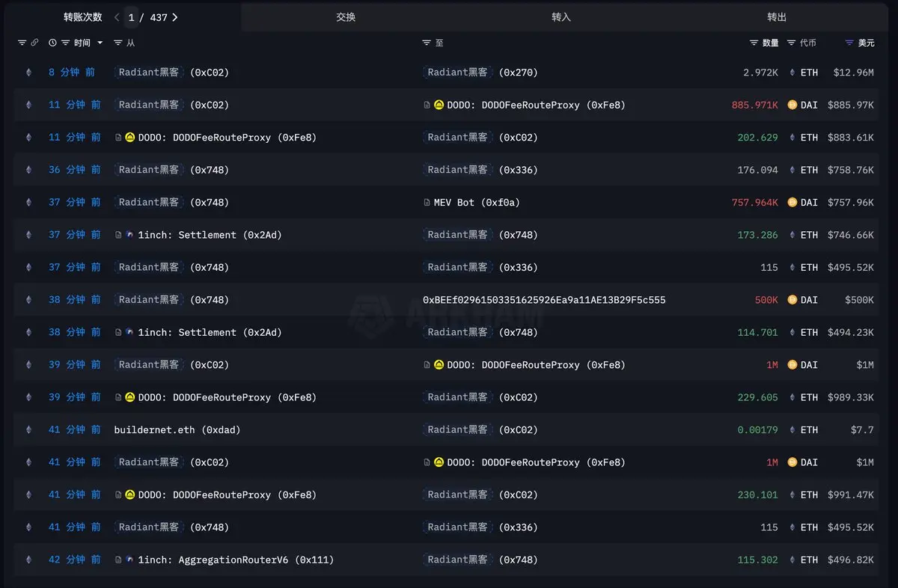Click the 时间 column header label
Image resolution: width=898 pixels, height=588 pixels.
83,43
